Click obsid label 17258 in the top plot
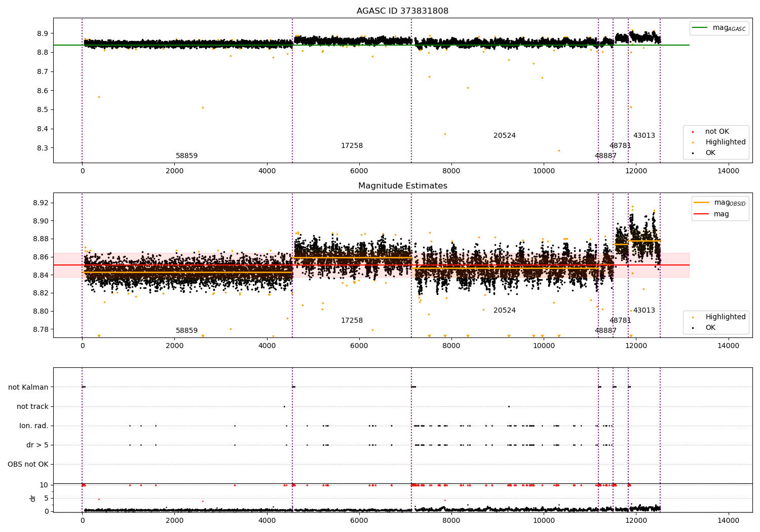 [352, 146]
